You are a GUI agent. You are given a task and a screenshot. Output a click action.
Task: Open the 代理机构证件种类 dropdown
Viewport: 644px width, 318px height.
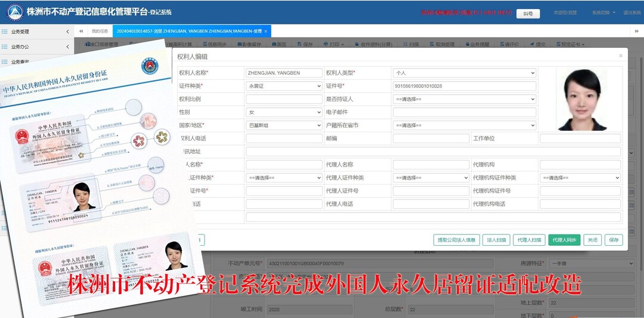coord(580,178)
